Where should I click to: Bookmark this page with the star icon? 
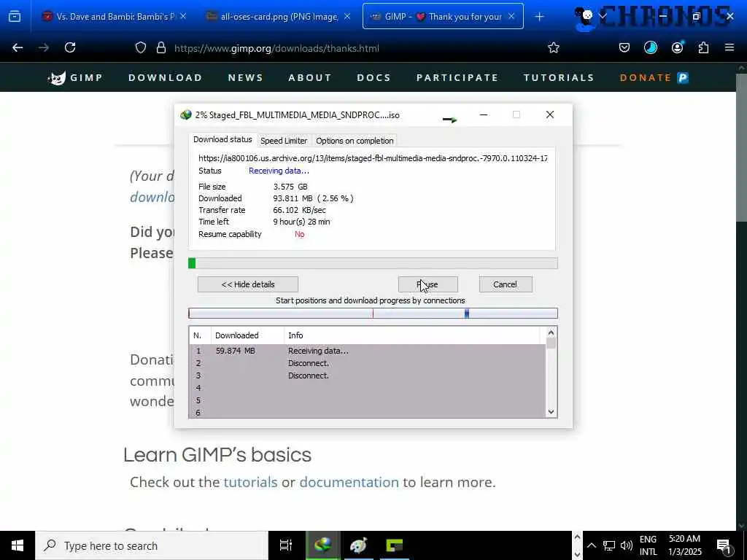point(553,47)
